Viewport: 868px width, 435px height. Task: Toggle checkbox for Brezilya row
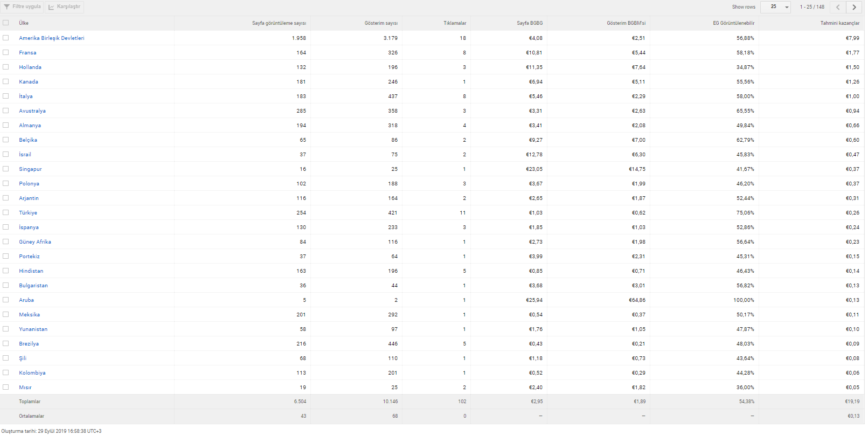coord(6,343)
